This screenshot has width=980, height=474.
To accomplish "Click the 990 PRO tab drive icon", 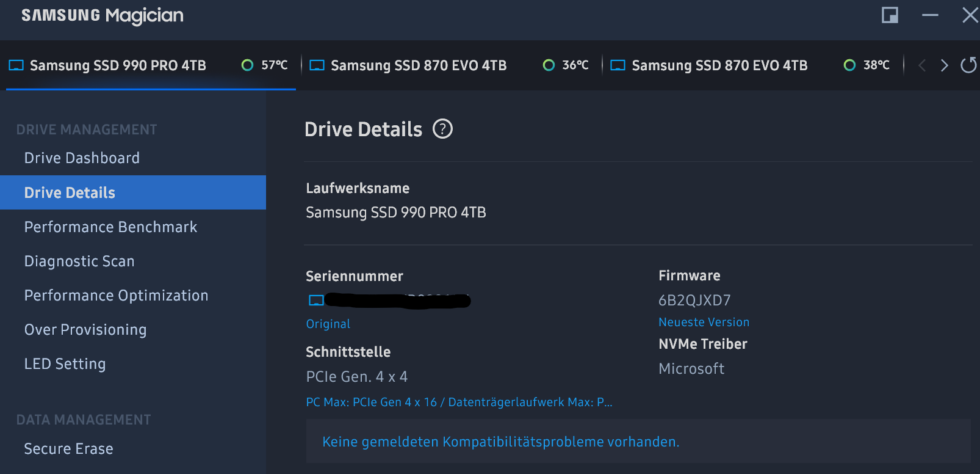I will coord(16,65).
